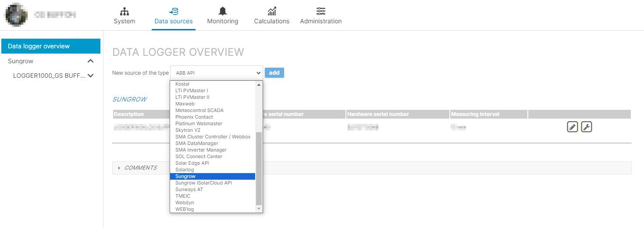Open the ABB API source type dropdown
The width and height of the screenshot is (644, 228).
pos(217,72)
